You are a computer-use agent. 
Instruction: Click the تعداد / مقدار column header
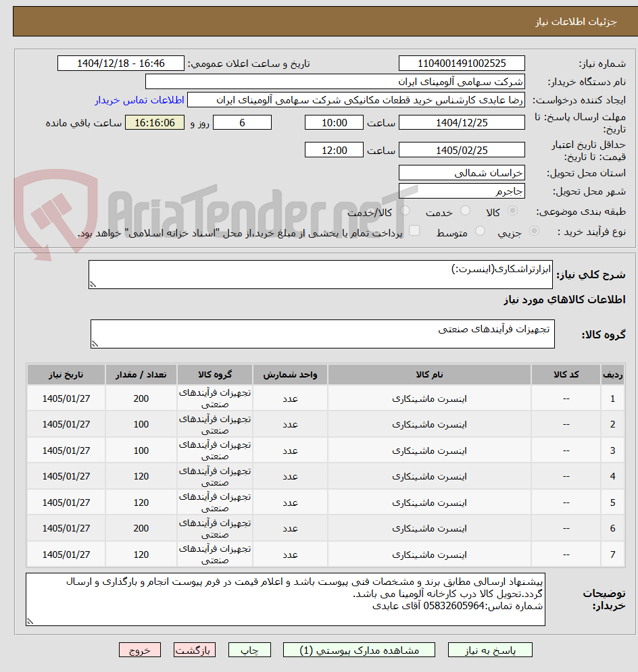coord(141,375)
